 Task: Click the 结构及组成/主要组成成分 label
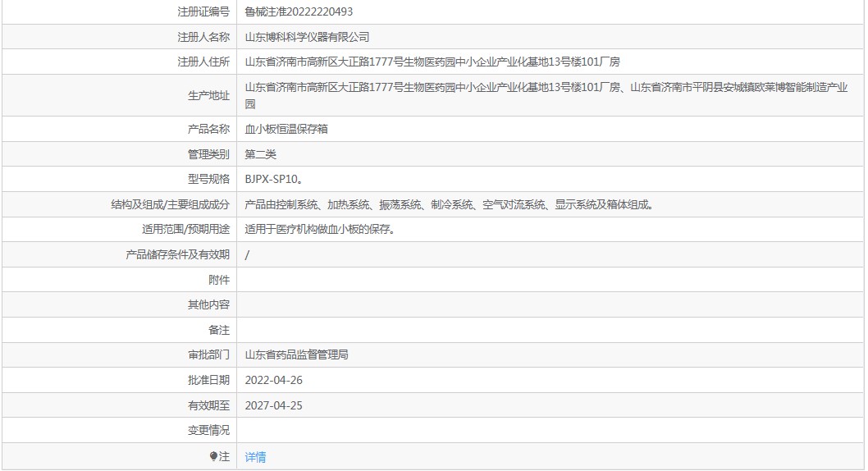[171, 205]
